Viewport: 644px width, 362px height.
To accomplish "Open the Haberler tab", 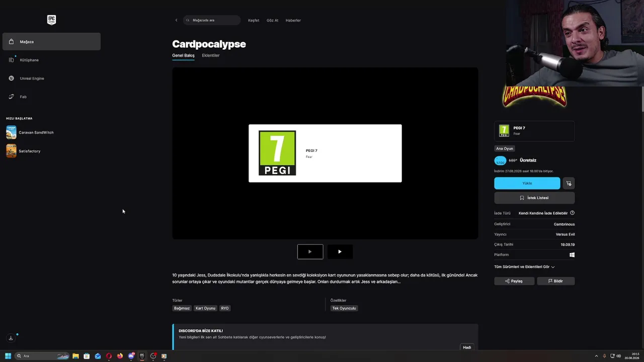I will (293, 20).
